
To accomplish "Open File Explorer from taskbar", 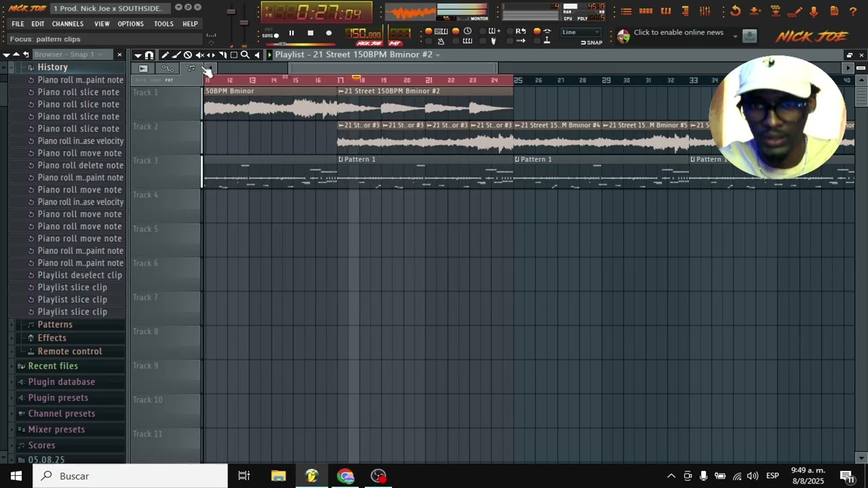I will pyautogui.click(x=278, y=476).
